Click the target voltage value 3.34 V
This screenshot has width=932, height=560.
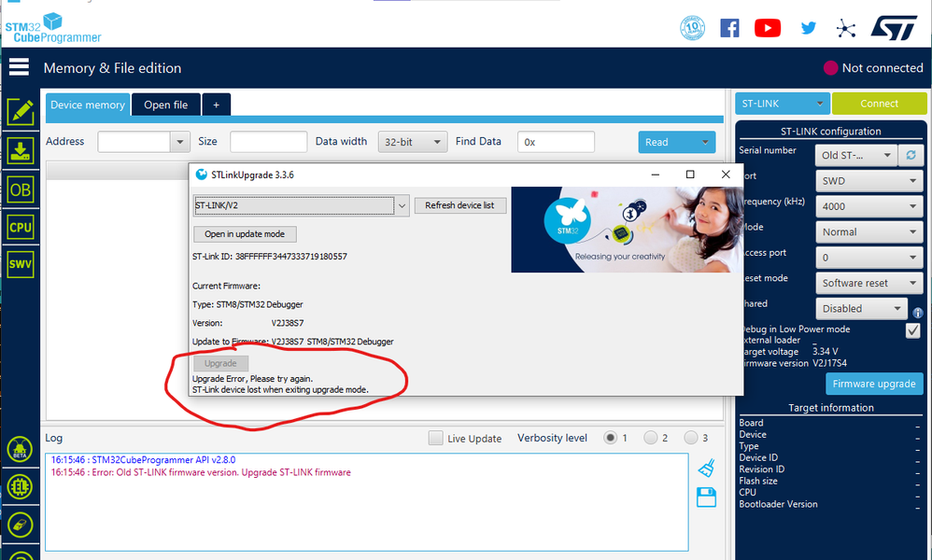click(x=825, y=352)
